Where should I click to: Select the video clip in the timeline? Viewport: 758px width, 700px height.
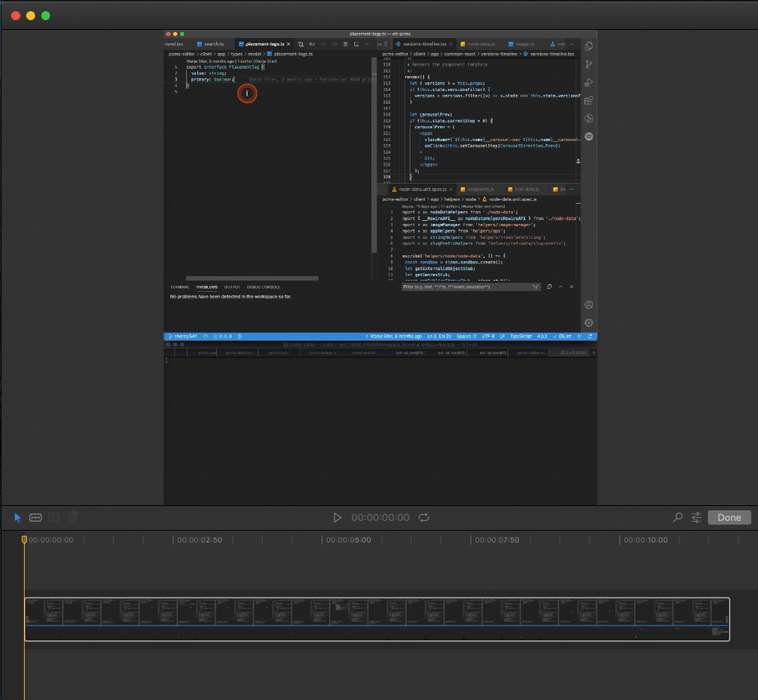(x=377, y=619)
